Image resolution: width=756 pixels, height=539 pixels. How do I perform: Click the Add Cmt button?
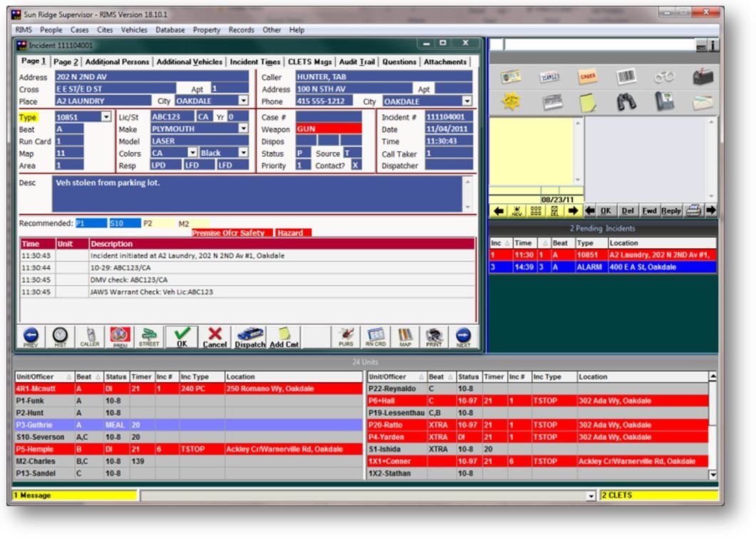pos(284,337)
